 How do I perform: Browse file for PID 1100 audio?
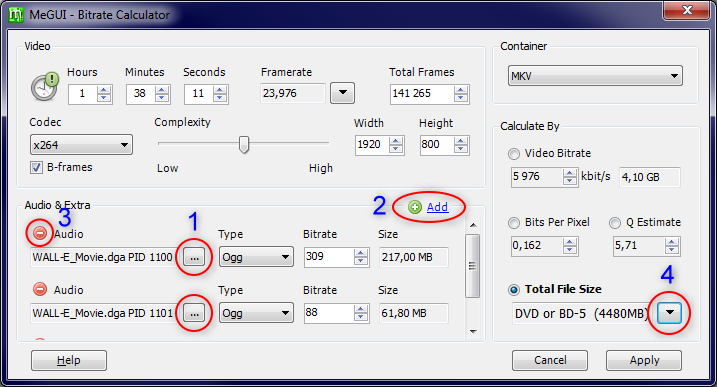point(194,257)
